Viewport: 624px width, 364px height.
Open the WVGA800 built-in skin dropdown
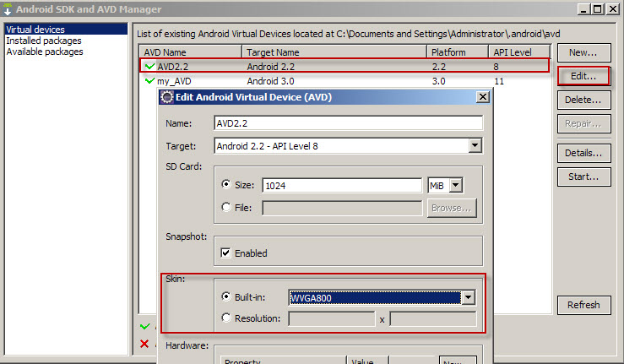(x=469, y=297)
